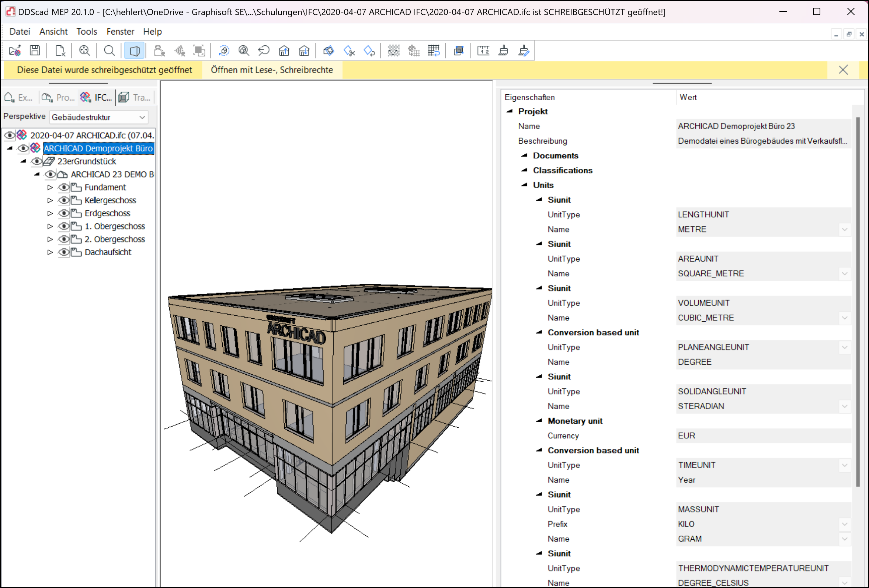The height and width of the screenshot is (588, 869).
Task: Open the PLANEANGLEUNIT dropdown arrow
Action: tap(844, 347)
